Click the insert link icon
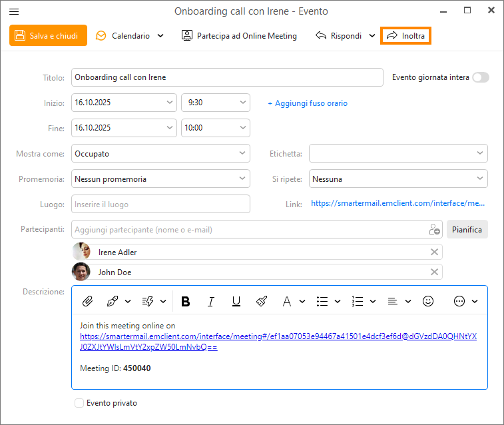Screen dimensions: 504x425 pos(113,301)
